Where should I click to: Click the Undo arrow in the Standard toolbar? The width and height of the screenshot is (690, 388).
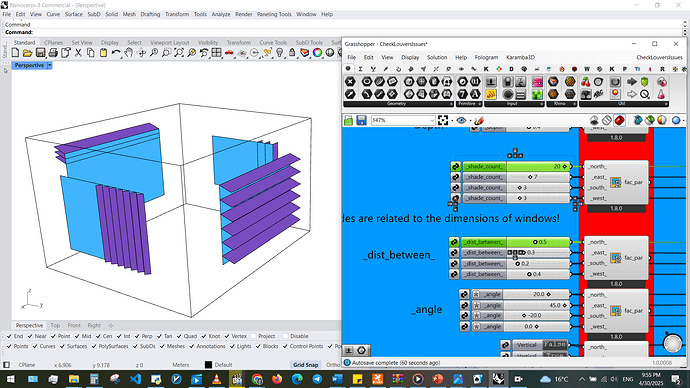pos(116,53)
